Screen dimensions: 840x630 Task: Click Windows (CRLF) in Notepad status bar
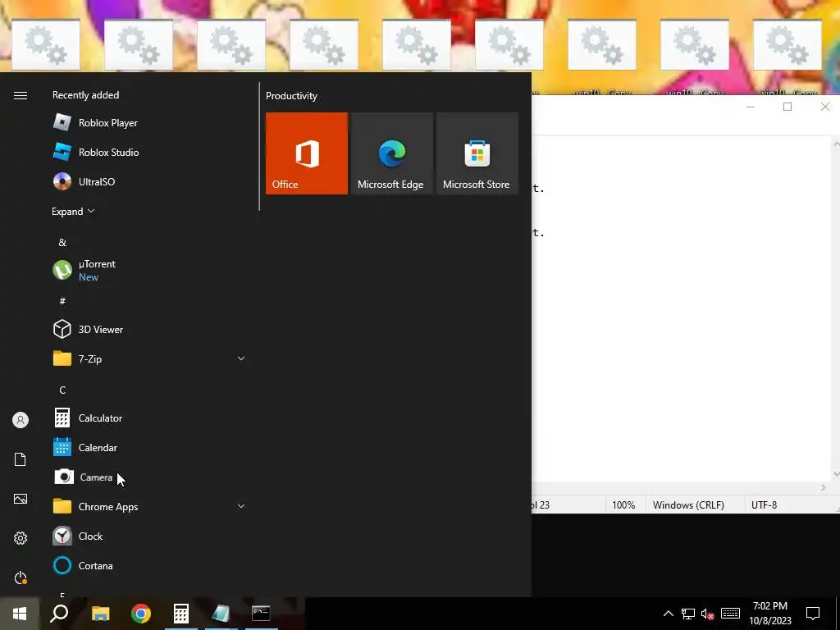click(x=688, y=504)
